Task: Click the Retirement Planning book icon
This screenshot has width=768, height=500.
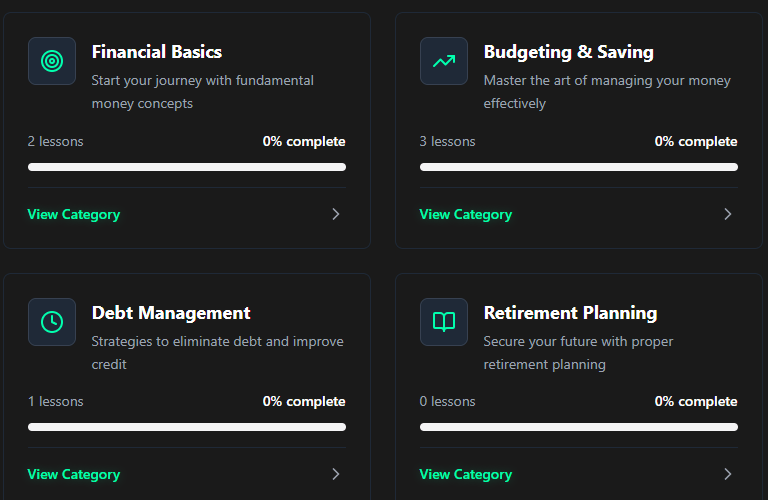Action: coord(444,322)
